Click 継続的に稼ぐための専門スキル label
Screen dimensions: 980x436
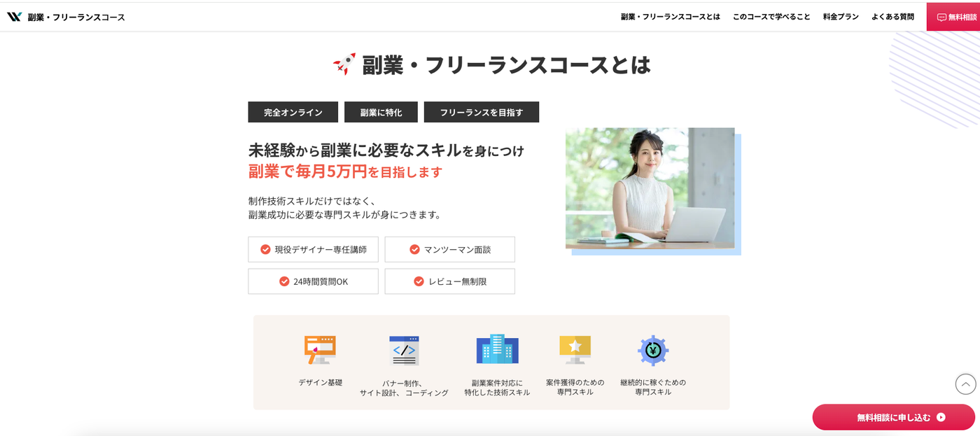pos(653,387)
